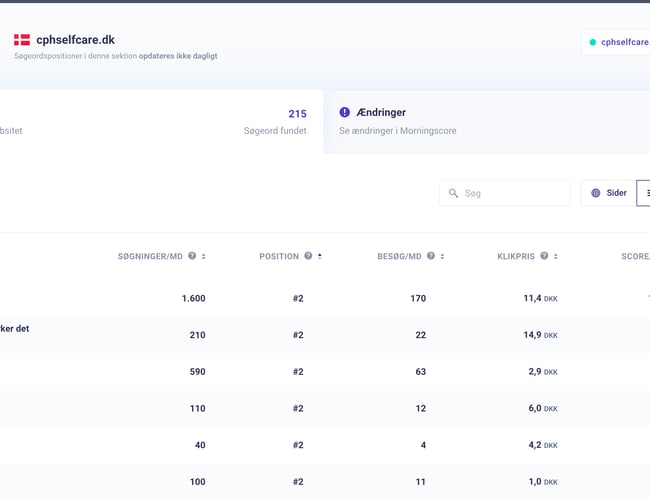The width and height of the screenshot is (650, 500).
Task: Open help icon next to Klikpris header
Action: point(545,256)
